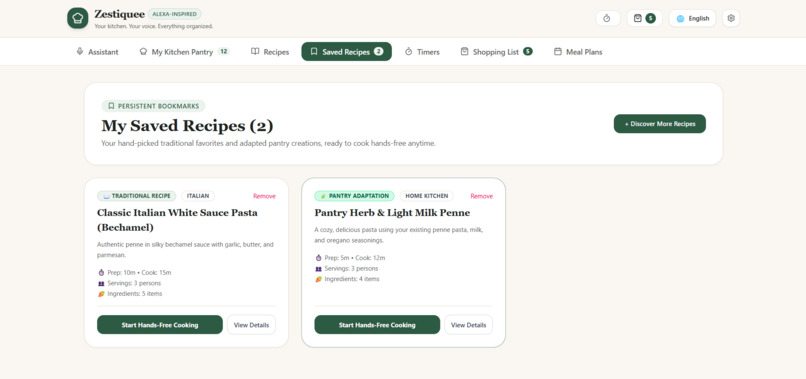Screen dimensions: 806x379
Task: Click the Zestiquee chef hat logo
Action: pos(78,18)
